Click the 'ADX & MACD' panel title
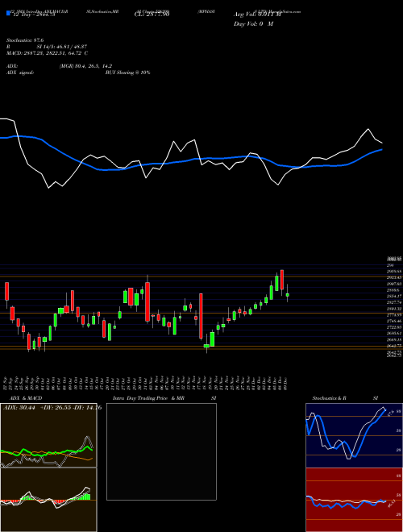Viewport: 403px width, 532px height. click(26, 398)
